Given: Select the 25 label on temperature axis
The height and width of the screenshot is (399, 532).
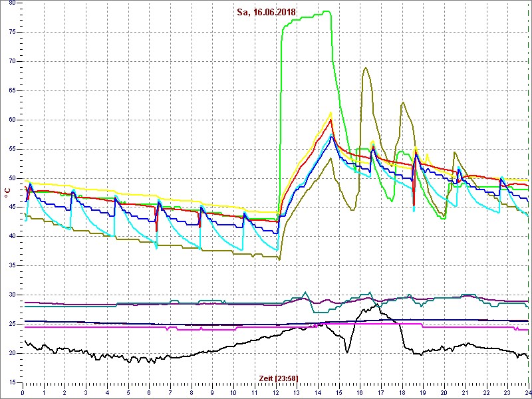Looking at the screenshot, I should coord(11,324).
